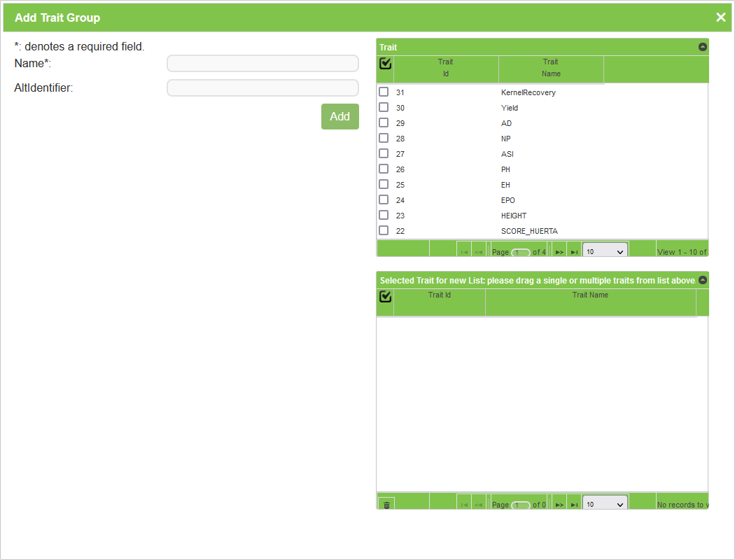Click last page arrow in Selected Trait grid
735x560 pixels.
tap(573, 505)
